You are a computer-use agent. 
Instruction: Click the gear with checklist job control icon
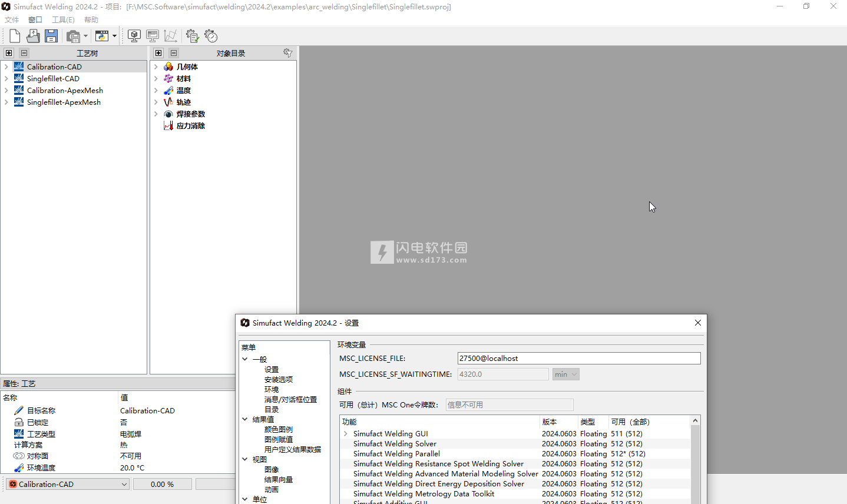pos(192,37)
